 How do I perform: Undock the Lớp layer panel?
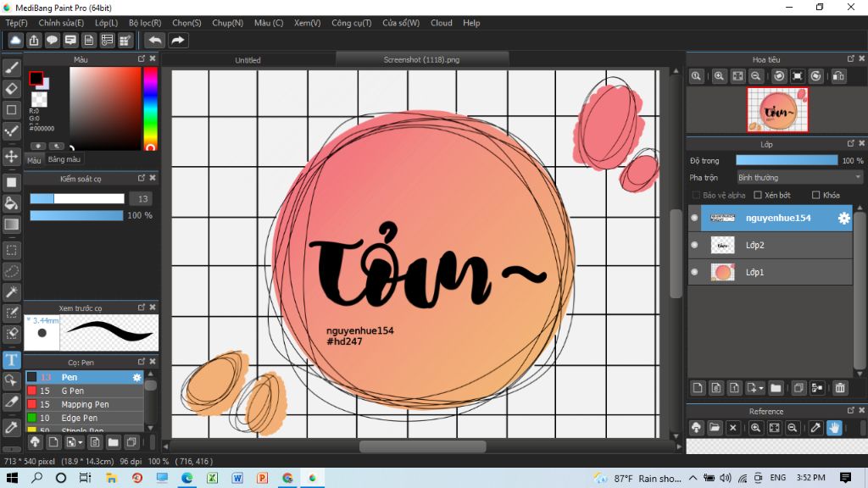tap(851, 143)
